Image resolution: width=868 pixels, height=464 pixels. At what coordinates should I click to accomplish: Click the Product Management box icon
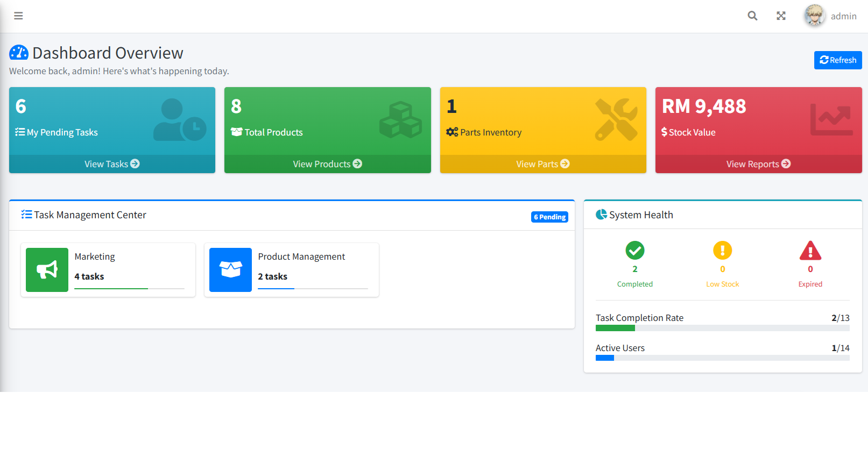pos(230,270)
